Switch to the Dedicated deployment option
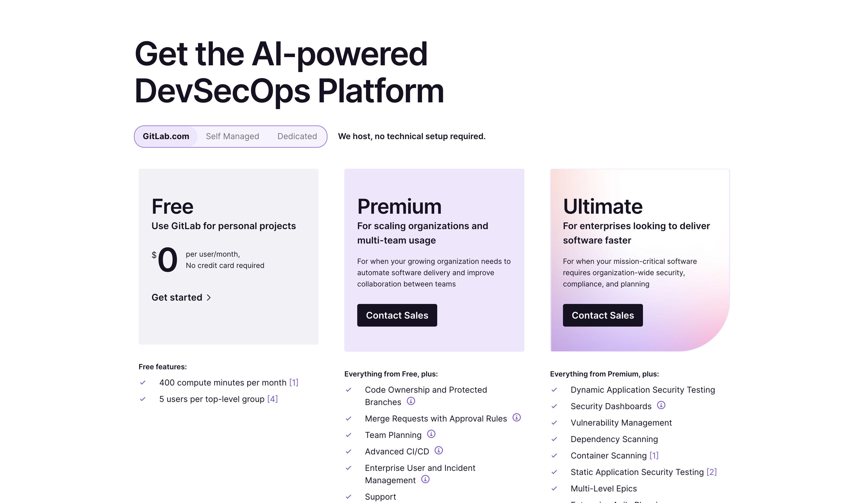868x503 pixels. 297,137
